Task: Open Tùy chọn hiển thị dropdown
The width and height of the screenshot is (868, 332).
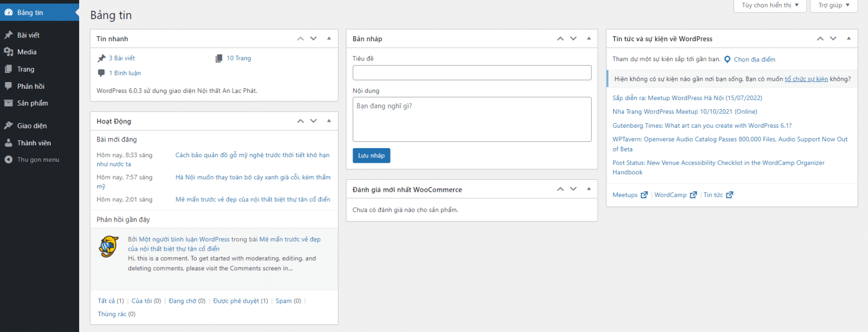Action: coord(770,5)
